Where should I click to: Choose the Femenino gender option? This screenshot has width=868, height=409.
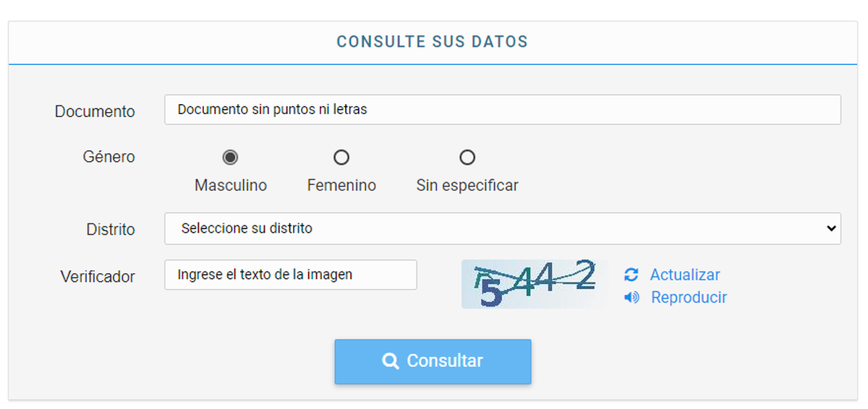pyautogui.click(x=341, y=157)
